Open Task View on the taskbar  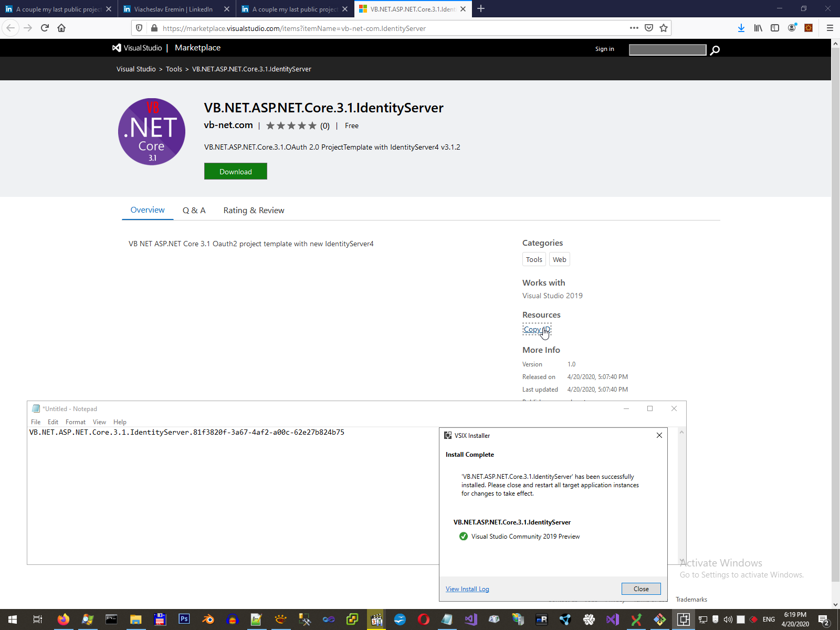pos(38,619)
